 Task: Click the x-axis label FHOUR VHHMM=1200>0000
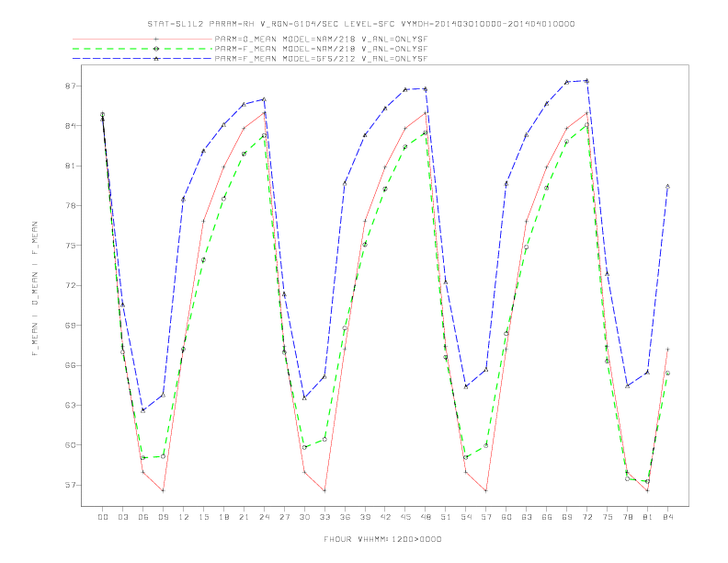[x=382, y=539]
